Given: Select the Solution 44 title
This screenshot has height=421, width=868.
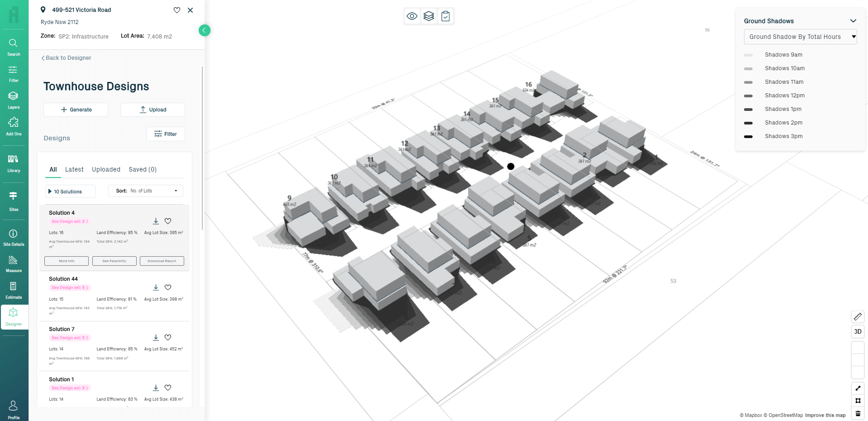Looking at the screenshot, I should click(63, 279).
